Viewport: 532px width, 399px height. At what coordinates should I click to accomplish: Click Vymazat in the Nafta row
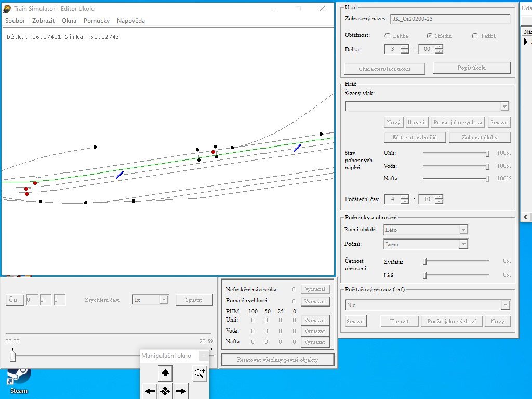[x=315, y=342]
